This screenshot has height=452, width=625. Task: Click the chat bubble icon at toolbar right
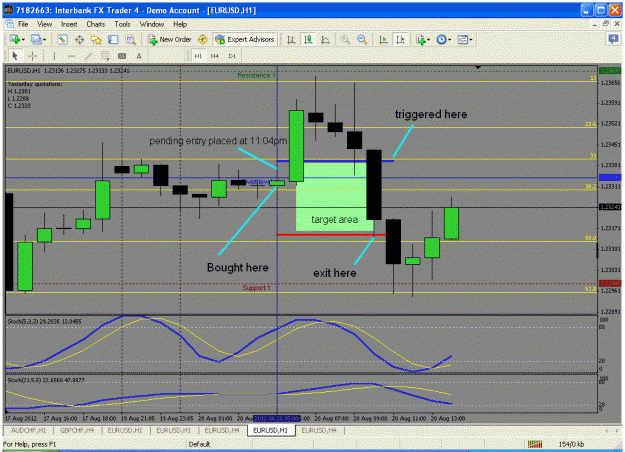pyautogui.click(x=613, y=39)
